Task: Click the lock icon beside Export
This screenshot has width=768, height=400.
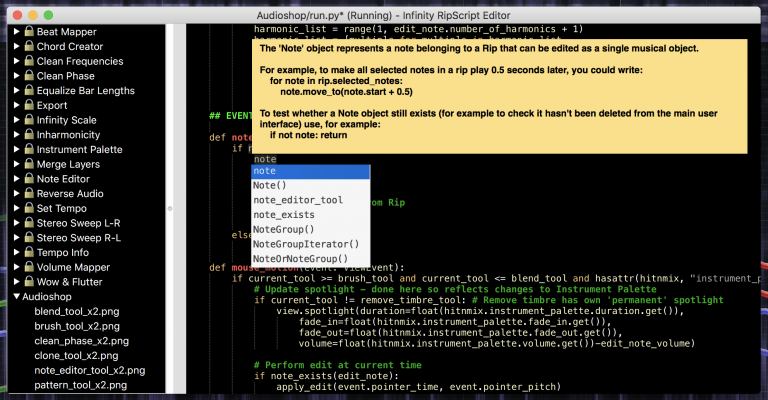Action: pos(29,105)
